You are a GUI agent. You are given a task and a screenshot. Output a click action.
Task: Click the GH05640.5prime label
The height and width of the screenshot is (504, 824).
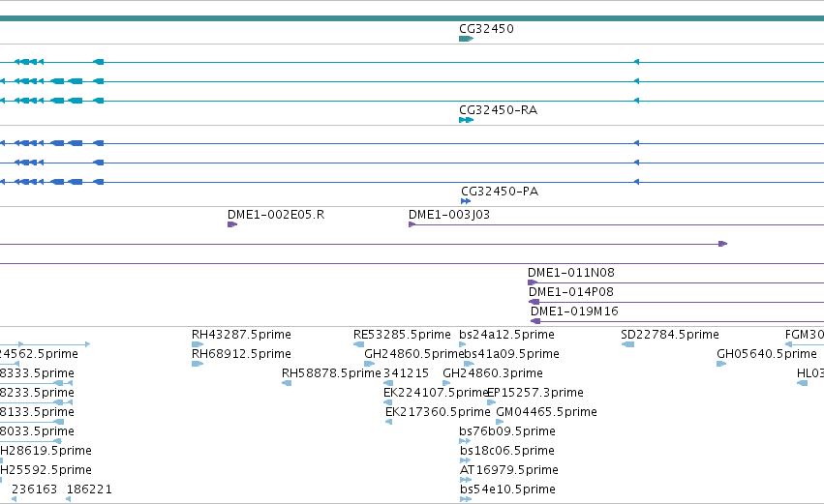(767, 354)
